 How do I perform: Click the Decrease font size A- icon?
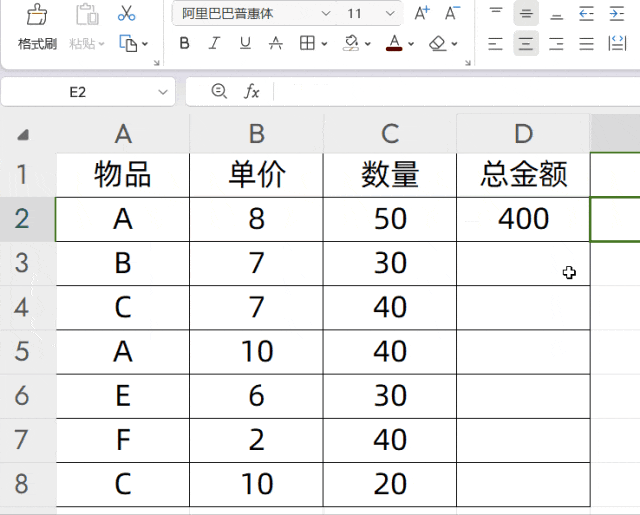452,13
